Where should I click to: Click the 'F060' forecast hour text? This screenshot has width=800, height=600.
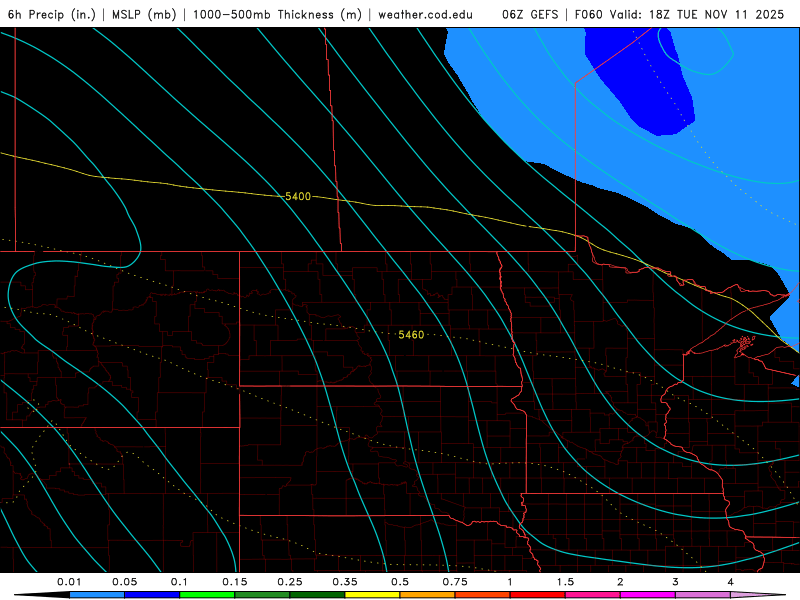coord(589,14)
